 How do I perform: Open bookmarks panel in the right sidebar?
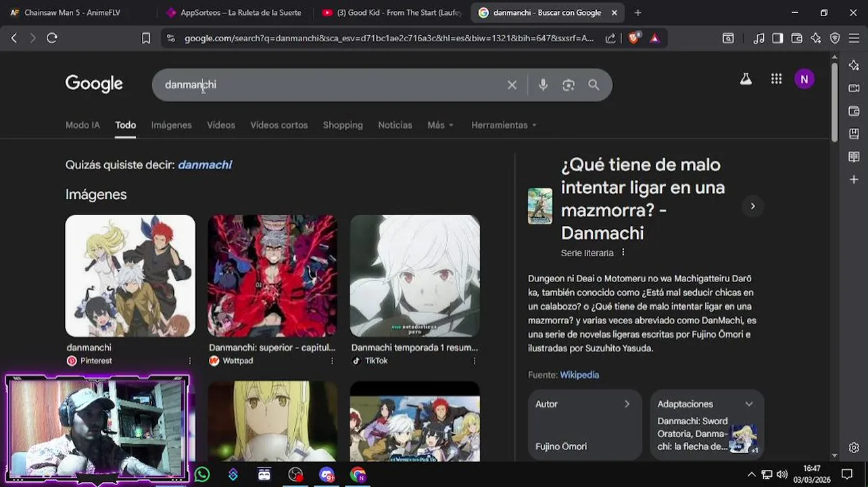pos(854,134)
